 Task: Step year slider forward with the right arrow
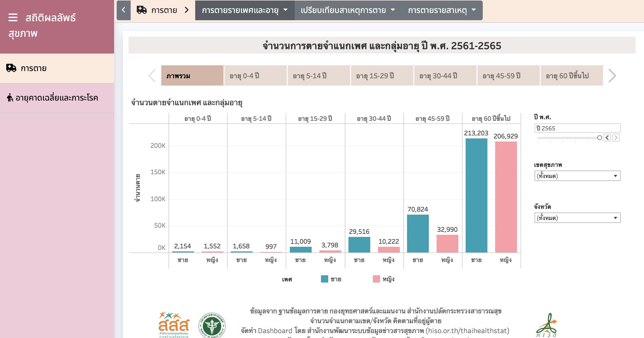click(x=616, y=138)
